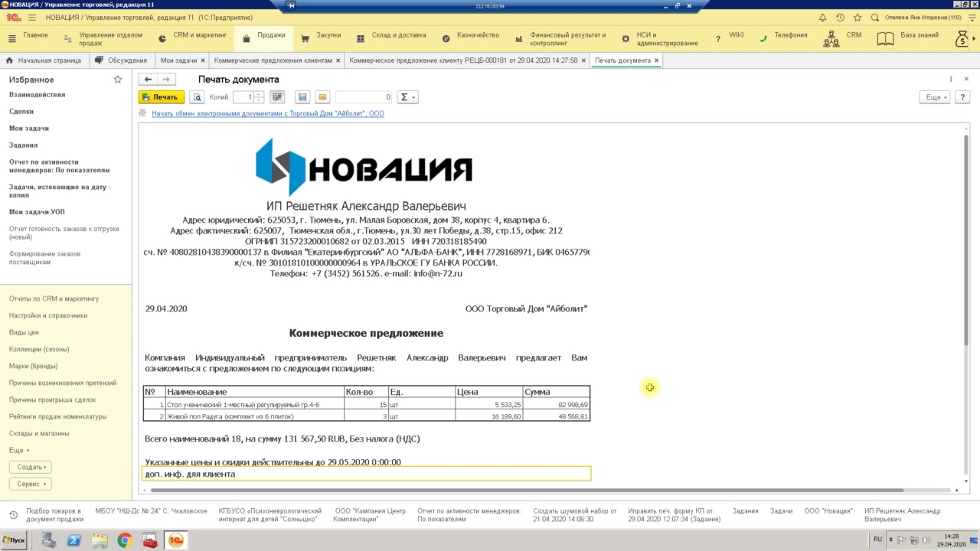The image size is (980, 551).
Task: Click the help question mark button
Action: tap(962, 97)
